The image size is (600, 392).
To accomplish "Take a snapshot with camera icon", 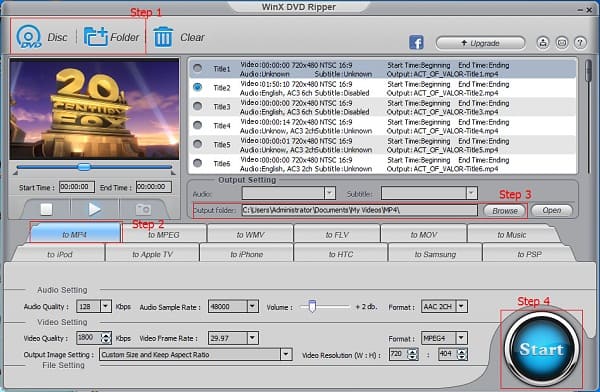I will tap(143, 209).
